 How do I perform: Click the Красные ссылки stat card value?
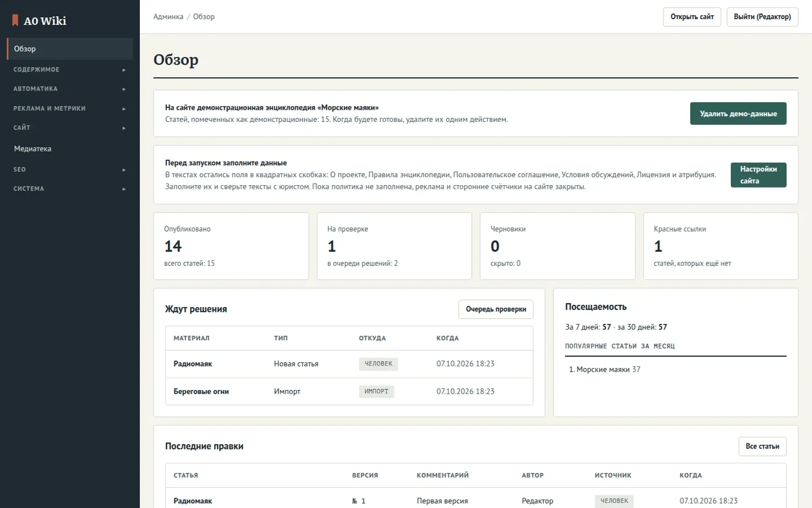point(658,247)
